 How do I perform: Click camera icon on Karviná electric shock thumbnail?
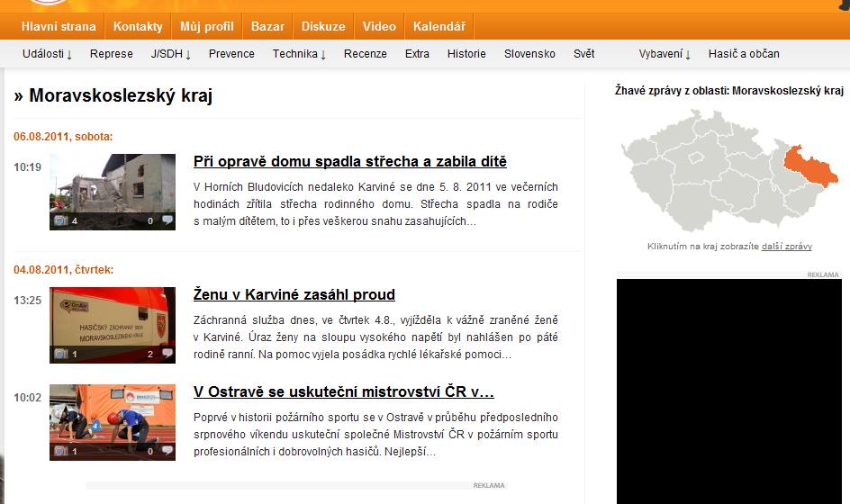coord(60,354)
